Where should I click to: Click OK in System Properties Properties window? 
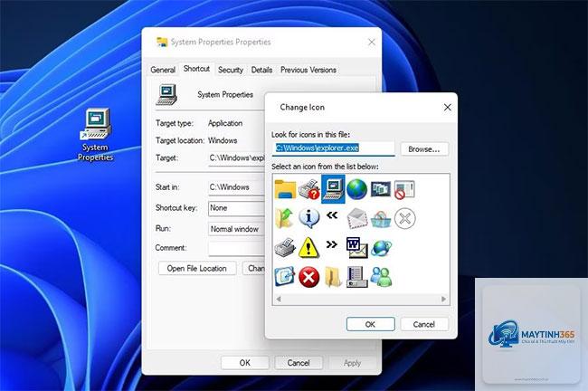(x=245, y=363)
